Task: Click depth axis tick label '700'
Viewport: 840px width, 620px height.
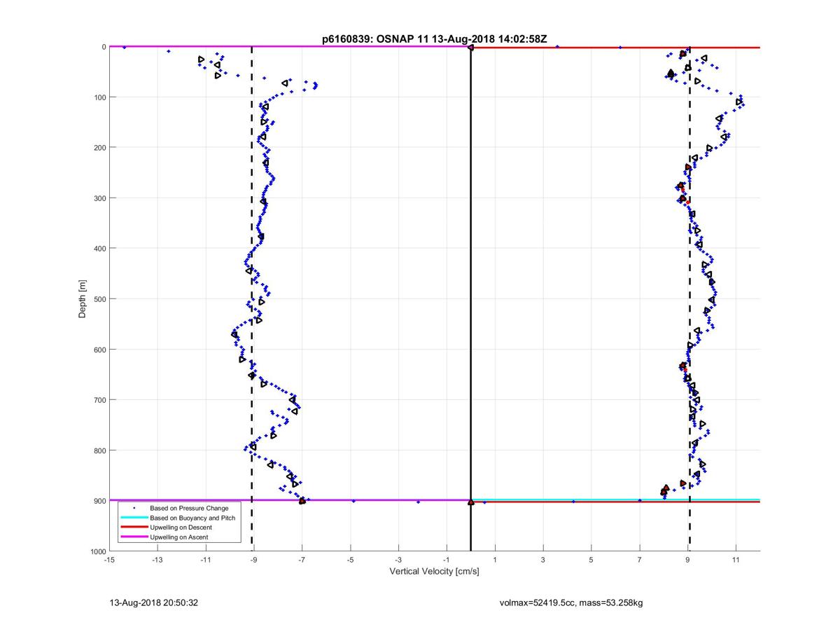Action: pos(99,399)
